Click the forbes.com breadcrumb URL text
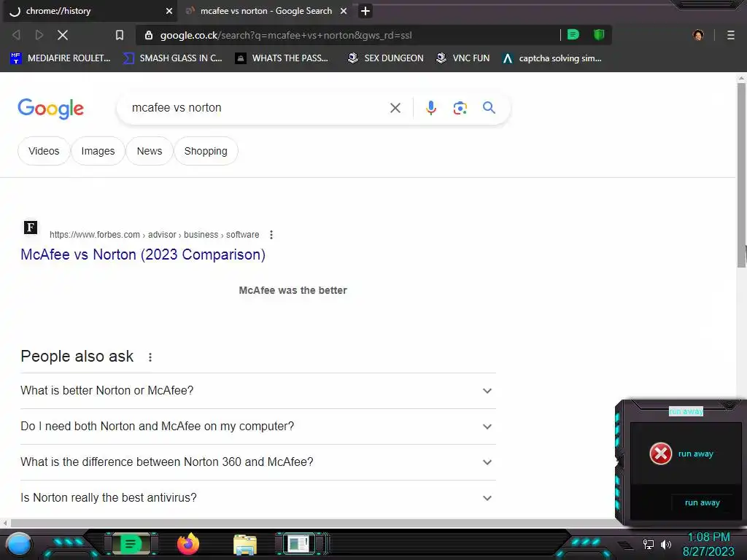This screenshot has width=747, height=560. [x=155, y=235]
